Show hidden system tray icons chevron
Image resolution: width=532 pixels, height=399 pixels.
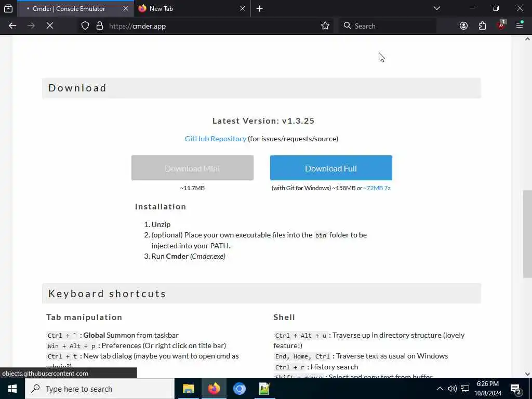pos(440,389)
